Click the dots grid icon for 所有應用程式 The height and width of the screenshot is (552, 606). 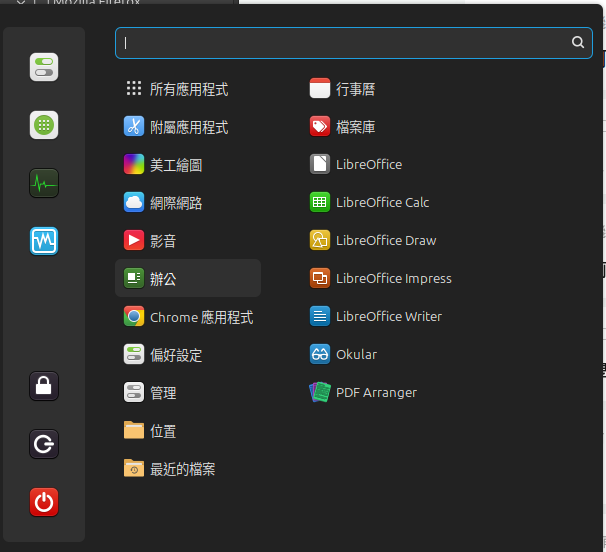tap(134, 88)
